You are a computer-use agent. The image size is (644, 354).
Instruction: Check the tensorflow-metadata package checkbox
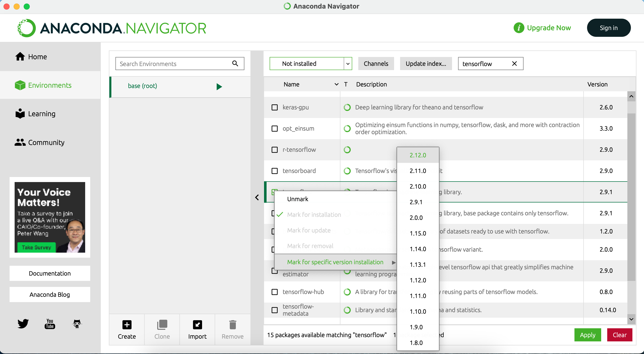pos(275,310)
